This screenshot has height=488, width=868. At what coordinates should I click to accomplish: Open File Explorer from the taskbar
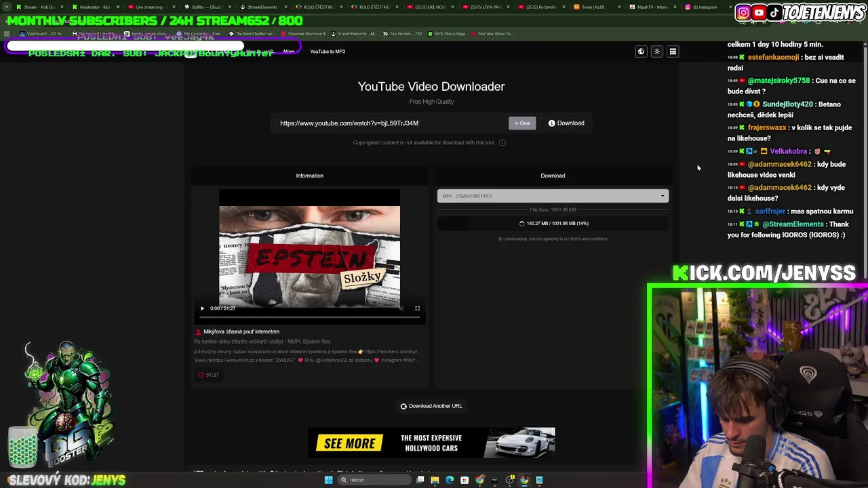click(435, 480)
